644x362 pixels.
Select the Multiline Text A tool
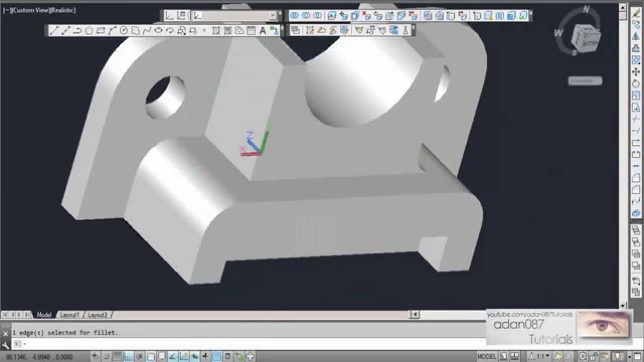pos(262,31)
